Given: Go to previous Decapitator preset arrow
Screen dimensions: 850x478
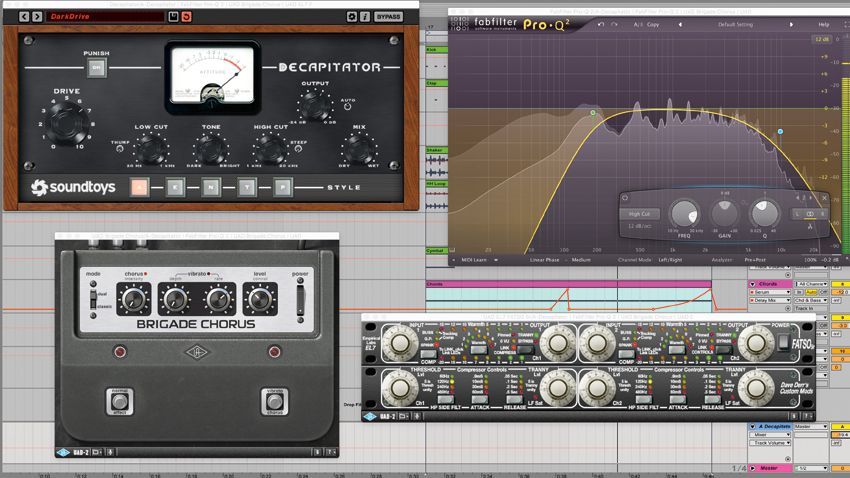Looking at the screenshot, I should 24,17.
